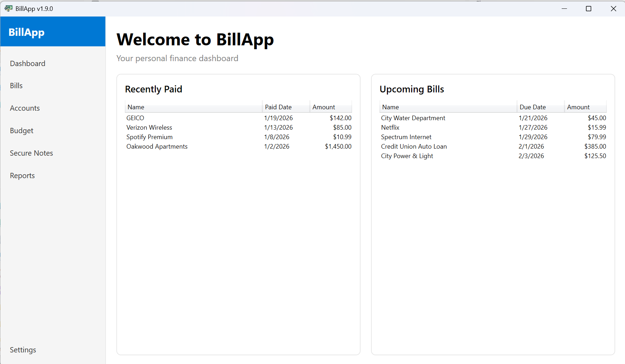Sort Recently Paid by the Name column header
Viewport: 625px width, 364px height.
click(136, 107)
